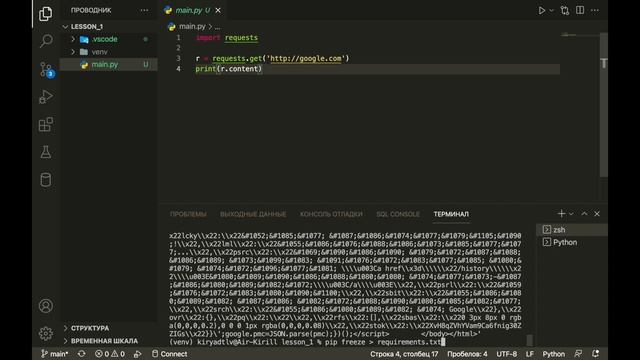Select the zsh terminal instance
The image size is (640, 360).
click(572, 230)
